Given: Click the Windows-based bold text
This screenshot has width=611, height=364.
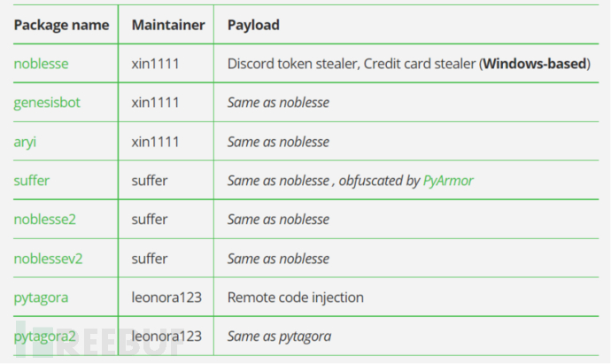Looking at the screenshot, I should (x=535, y=64).
